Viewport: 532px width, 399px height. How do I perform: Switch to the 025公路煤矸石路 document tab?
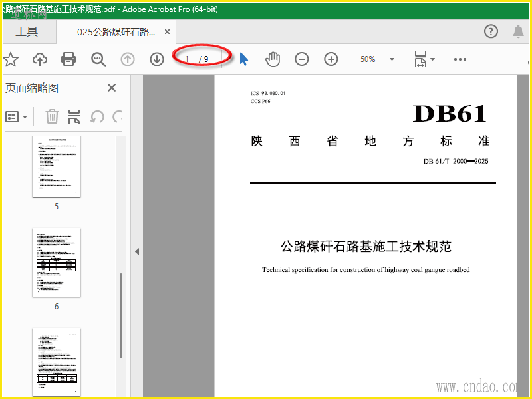(116, 32)
